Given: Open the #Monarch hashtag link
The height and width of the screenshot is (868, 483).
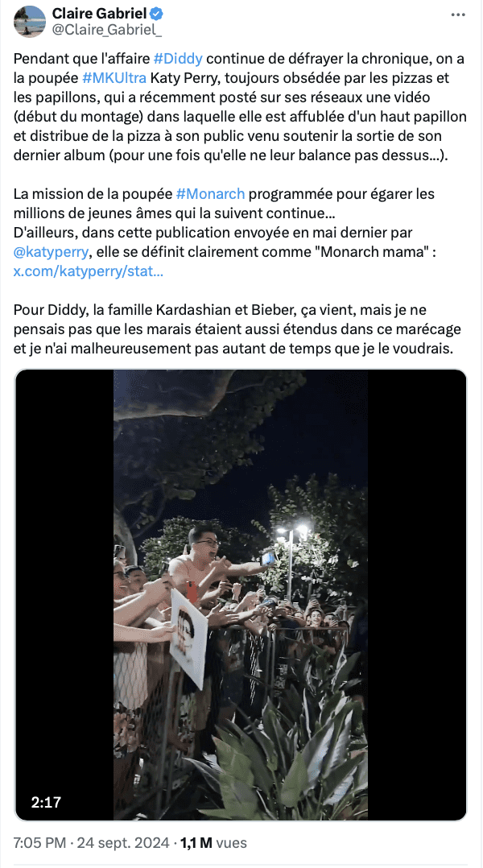Looking at the screenshot, I should coord(210,194).
